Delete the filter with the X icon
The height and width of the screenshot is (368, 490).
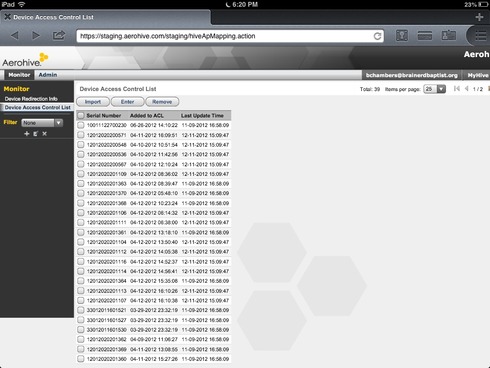[44, 134]
